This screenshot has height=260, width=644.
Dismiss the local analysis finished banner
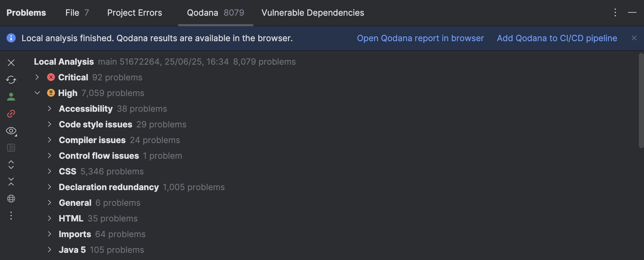(x=634, y=38)
